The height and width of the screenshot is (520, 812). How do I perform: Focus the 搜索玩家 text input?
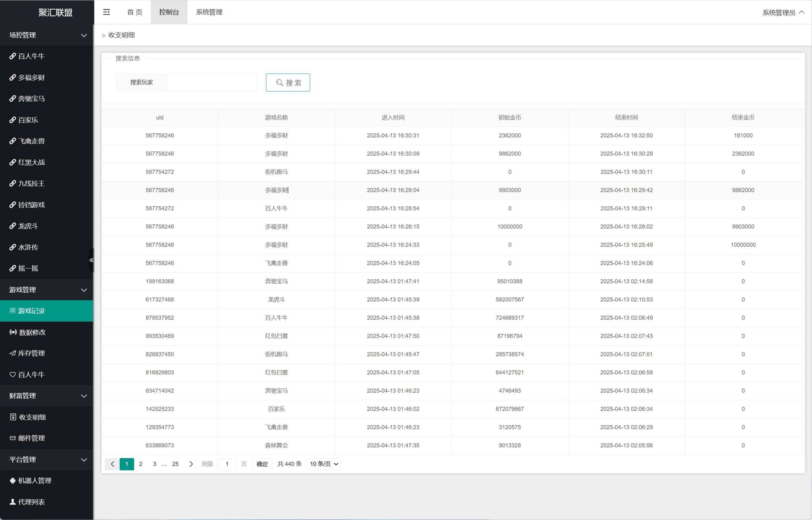(212, 83)
